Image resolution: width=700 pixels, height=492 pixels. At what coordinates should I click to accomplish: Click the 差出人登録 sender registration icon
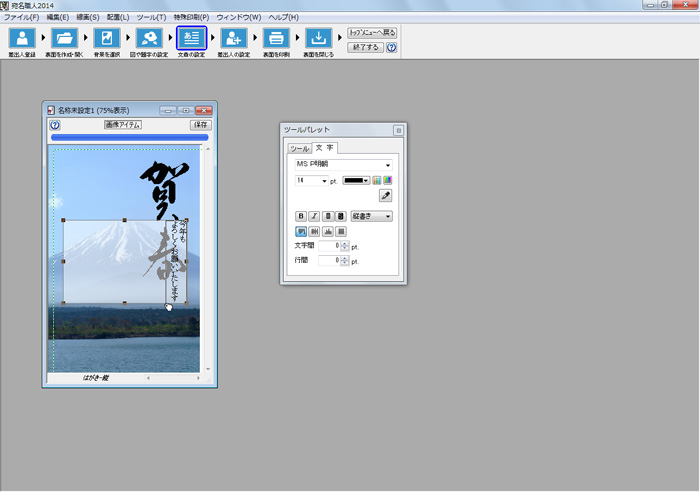pyautogui.click(x=22, y=39)
